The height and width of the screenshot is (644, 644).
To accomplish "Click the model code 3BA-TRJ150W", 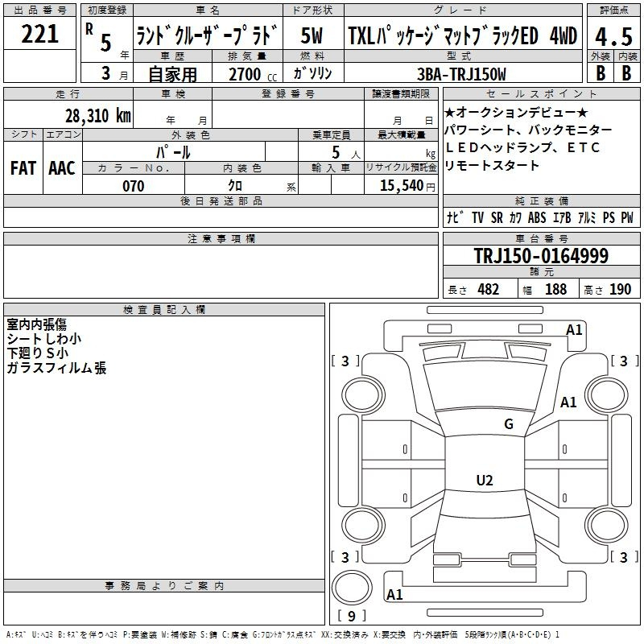I will pos(461,74).
